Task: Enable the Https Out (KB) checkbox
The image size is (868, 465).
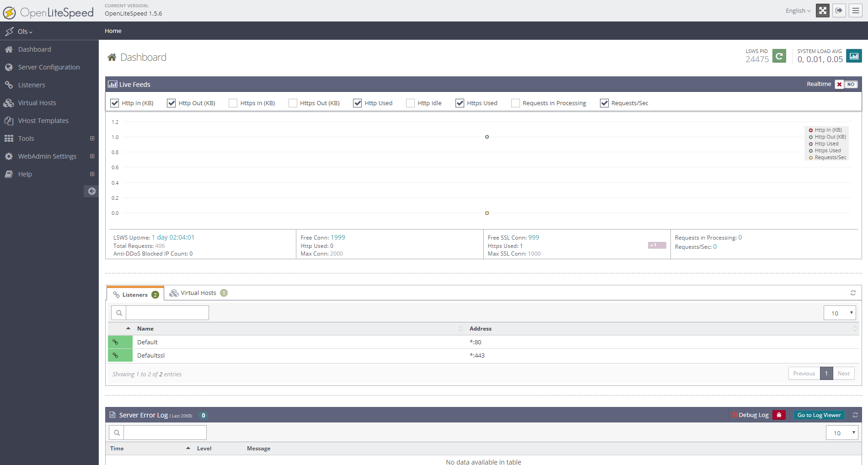Action: (293, 103)
